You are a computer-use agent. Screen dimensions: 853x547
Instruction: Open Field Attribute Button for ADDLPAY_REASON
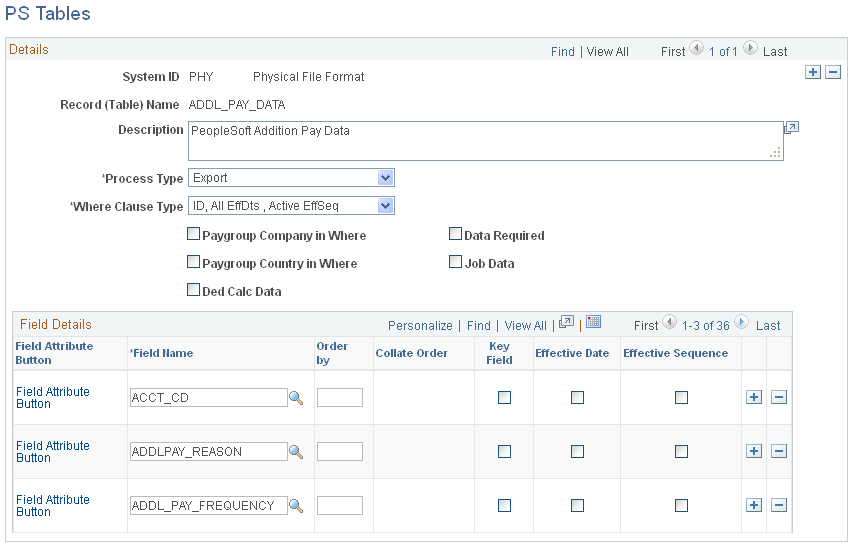click(x=53, y=451)
